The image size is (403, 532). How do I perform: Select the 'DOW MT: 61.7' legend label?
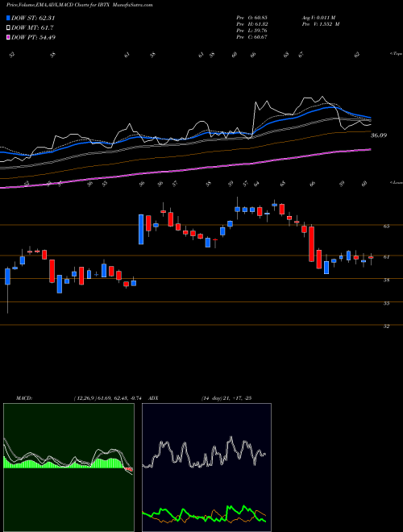[32, 28]
